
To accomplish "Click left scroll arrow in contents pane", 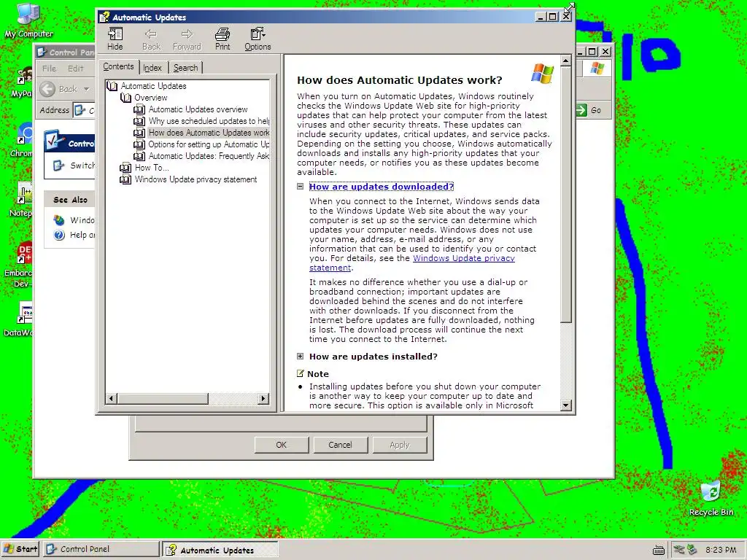I will click(x=111, y=399).
